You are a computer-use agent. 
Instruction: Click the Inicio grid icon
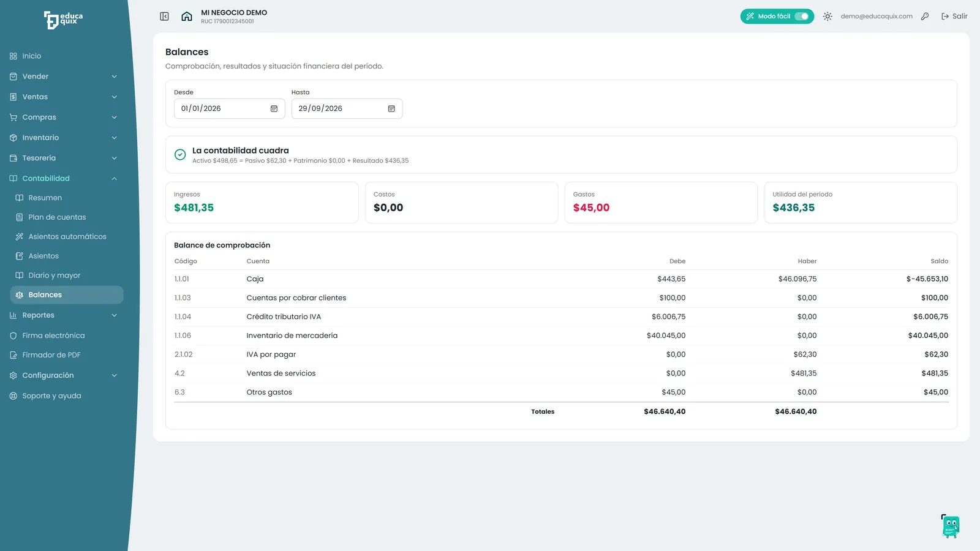pyautogui.click(x=13, y=56)
